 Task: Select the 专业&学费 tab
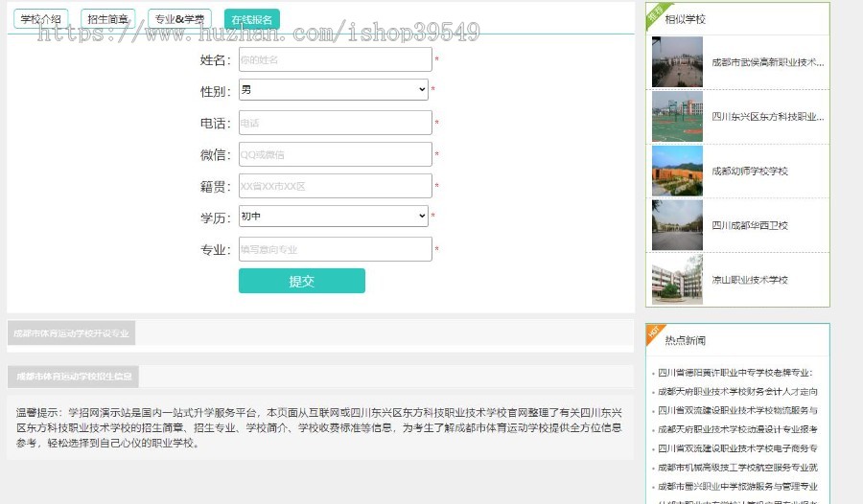(x=179, y=19)
